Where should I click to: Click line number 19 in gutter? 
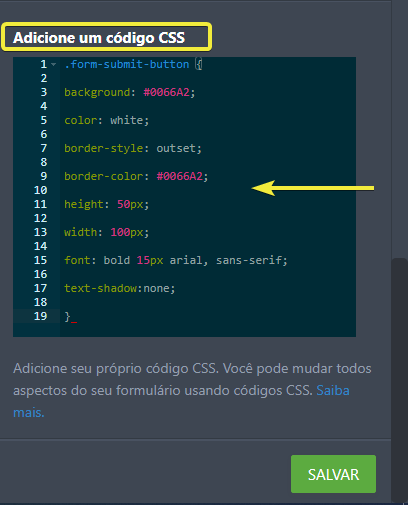tap(40, 316)
